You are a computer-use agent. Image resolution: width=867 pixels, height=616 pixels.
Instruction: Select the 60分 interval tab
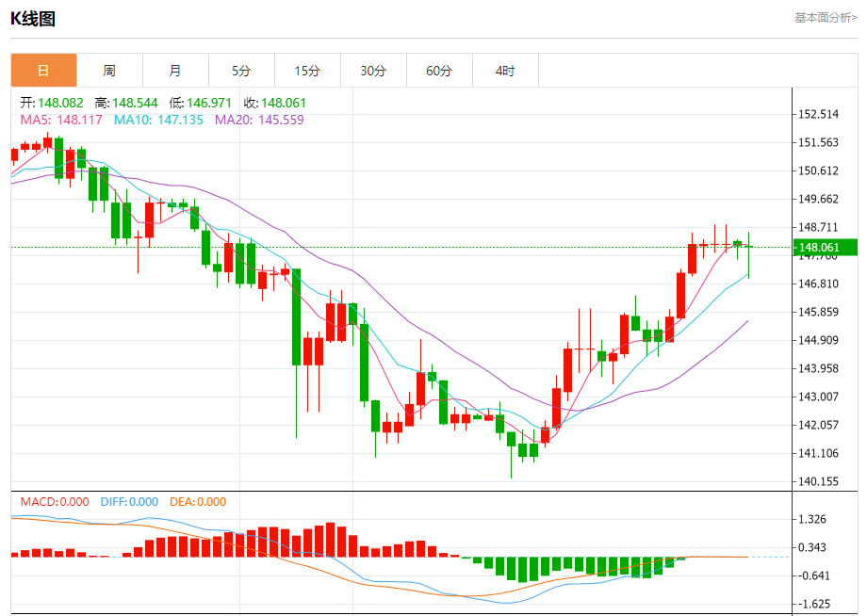click(439, 71)
